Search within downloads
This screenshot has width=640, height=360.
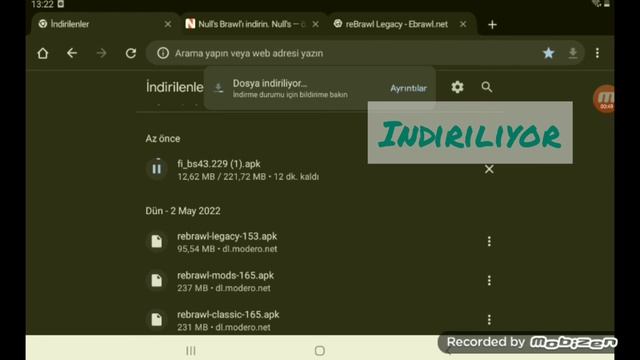pyautogui.click(x=487, y=87)
